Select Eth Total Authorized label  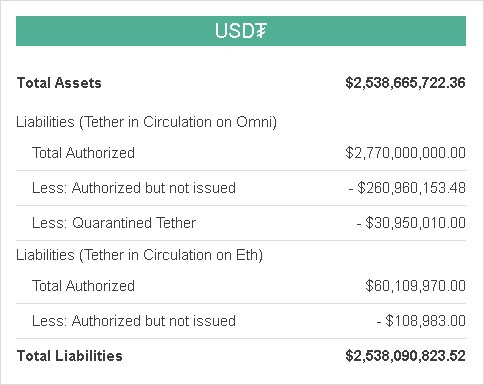pyautogui.click(x=83, y=286)
